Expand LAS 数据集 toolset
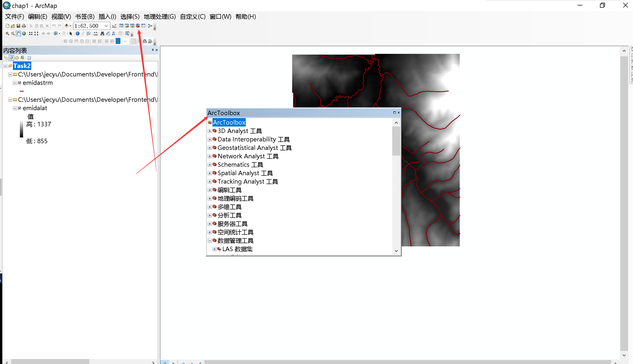The height and width of the screenshot is (364, 633). pos(214,249)
